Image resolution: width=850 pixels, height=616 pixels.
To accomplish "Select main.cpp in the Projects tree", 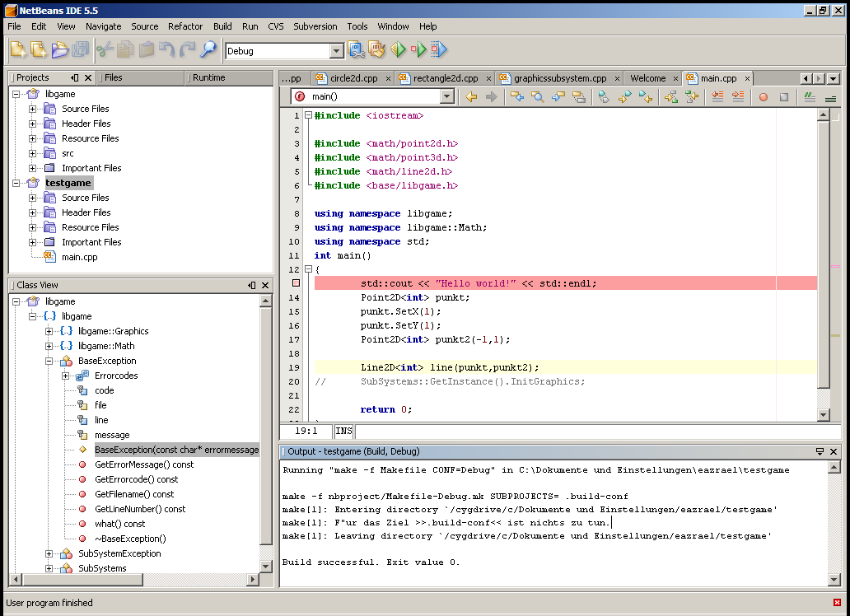I will point(80,257).
